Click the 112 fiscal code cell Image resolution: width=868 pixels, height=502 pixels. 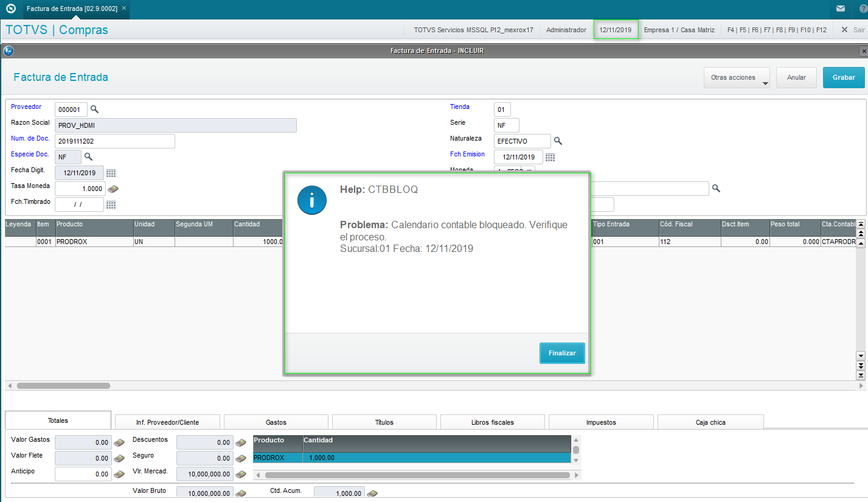tap(690, 242)
